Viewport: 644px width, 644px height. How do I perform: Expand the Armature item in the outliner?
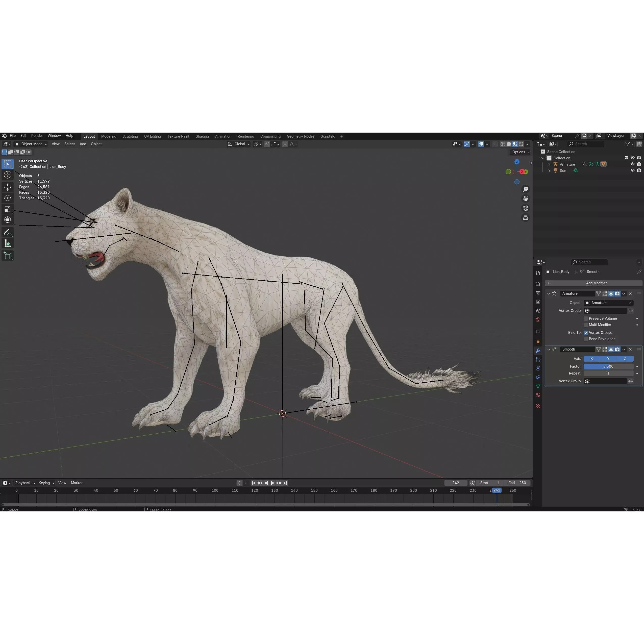click(549, 164)
